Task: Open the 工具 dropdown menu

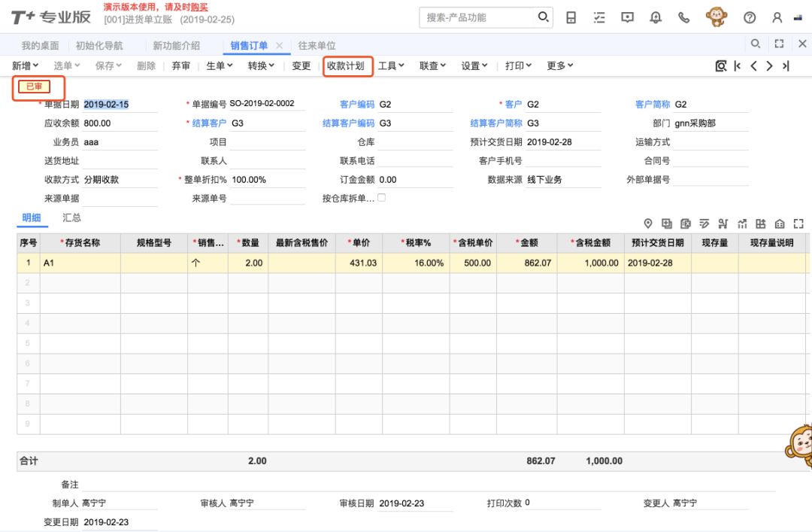Action: click(391, 66)
